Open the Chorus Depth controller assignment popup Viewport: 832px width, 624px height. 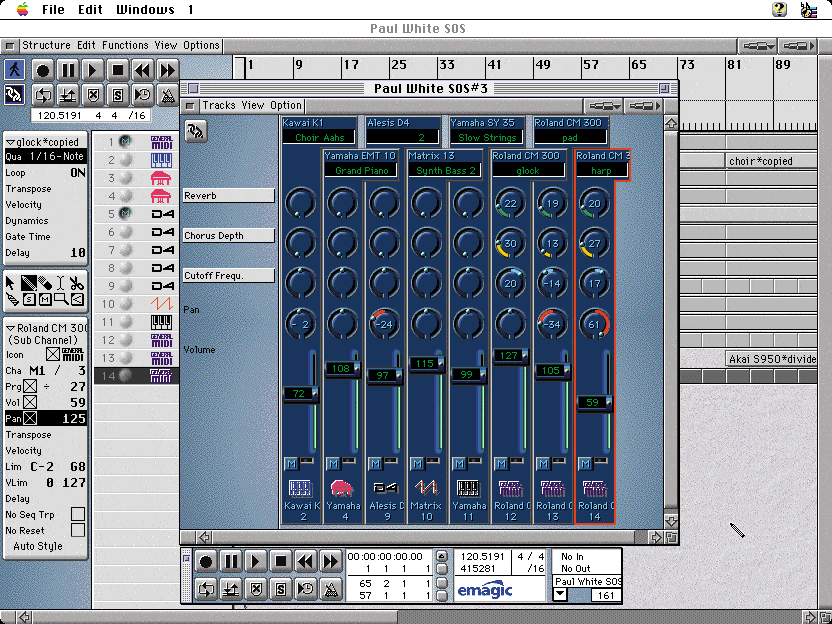coord(229,236)
